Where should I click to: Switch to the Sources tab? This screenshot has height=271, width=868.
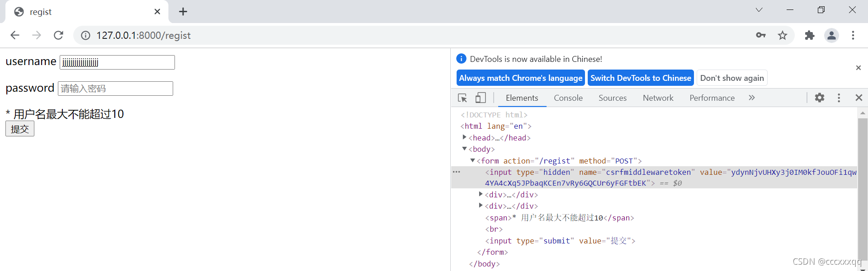(x=613, y=98)
